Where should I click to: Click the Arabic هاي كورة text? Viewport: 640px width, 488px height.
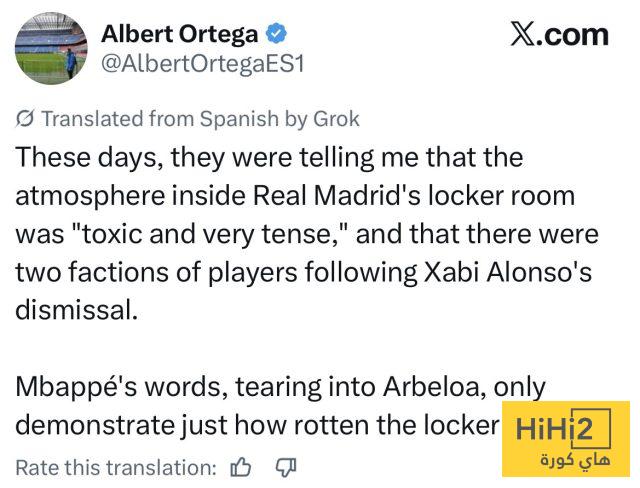click(x=575, y=461)
